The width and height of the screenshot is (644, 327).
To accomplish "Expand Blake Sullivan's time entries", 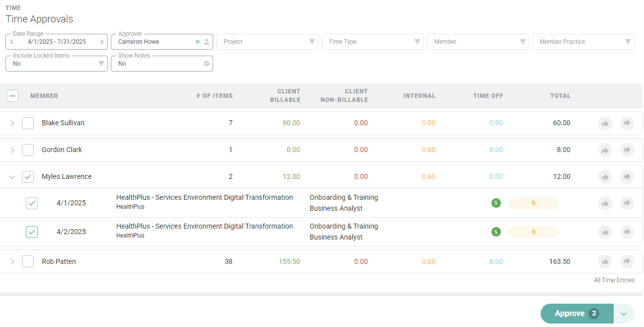I will 12,123.
